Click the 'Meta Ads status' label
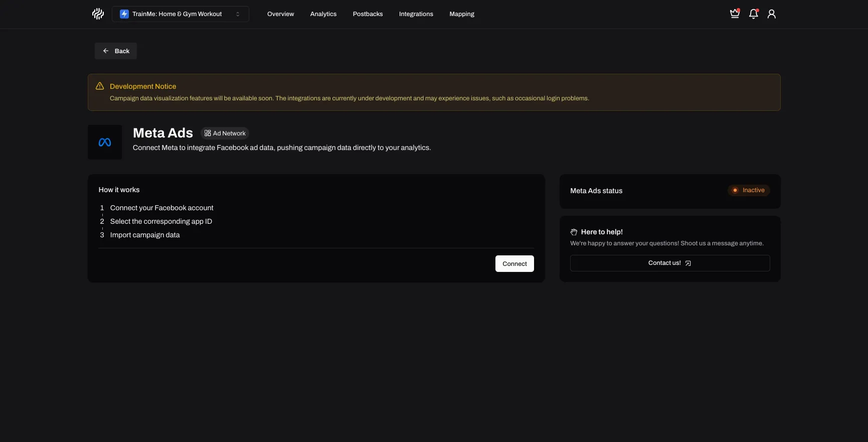The height and width of the screenshot is (442, 868). [596, 191]
